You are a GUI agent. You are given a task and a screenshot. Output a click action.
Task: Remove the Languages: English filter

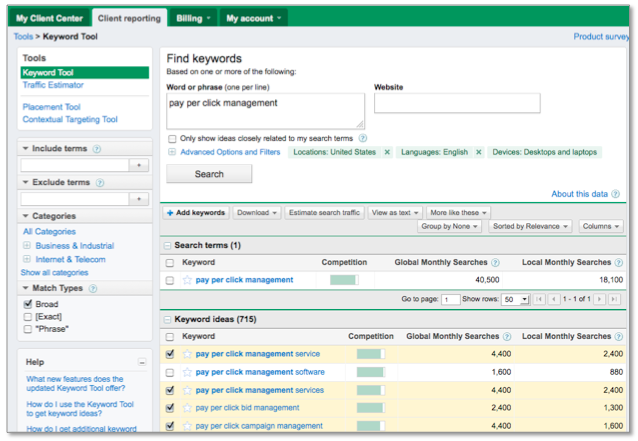click(478, 152)
